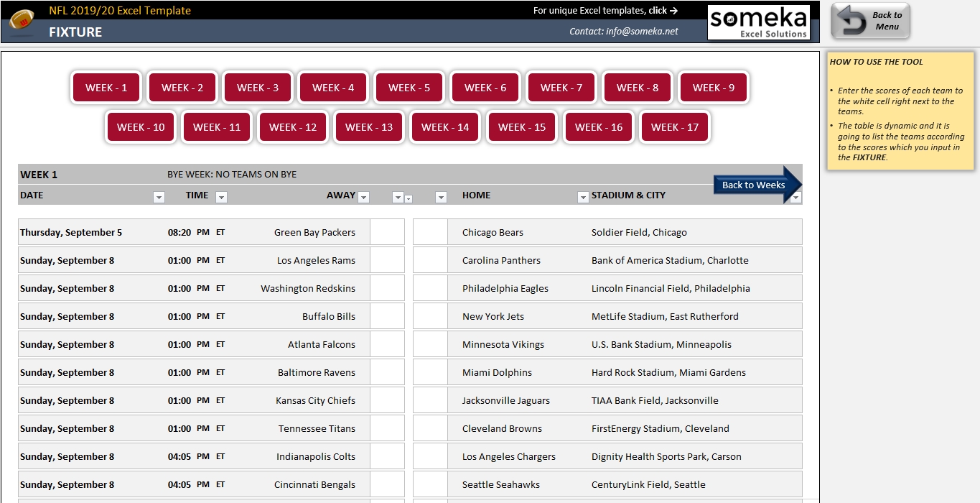This screenshot has width=980, height=503.
Task: Select 'Hard Rock Stadium, Miami Gardens' cell
Action: [668, 372]
